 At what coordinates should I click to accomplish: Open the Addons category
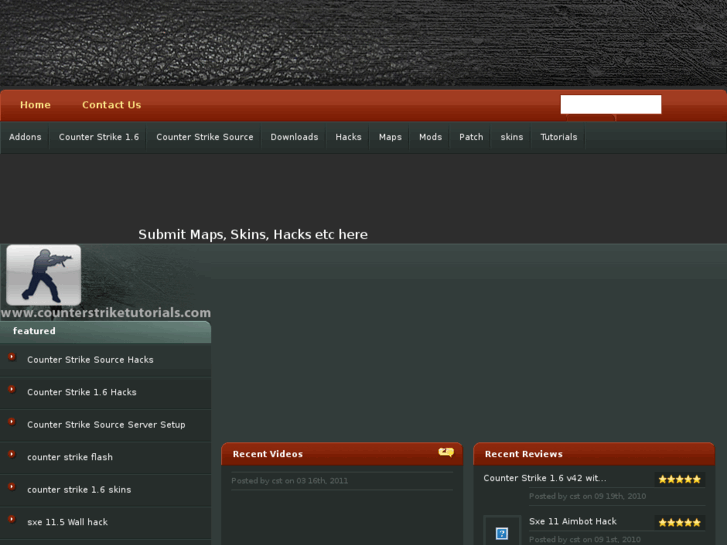pos(25,137)
